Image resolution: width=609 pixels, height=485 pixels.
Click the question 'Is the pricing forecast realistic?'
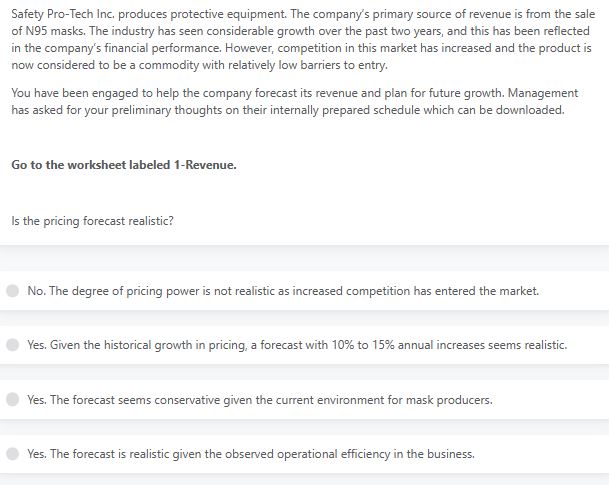coord(92,221)
